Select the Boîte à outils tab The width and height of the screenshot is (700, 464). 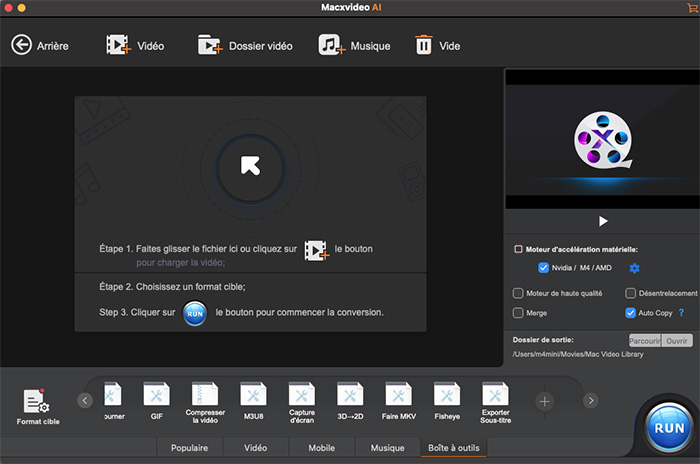pyautogui.click(x=454, y=447)
